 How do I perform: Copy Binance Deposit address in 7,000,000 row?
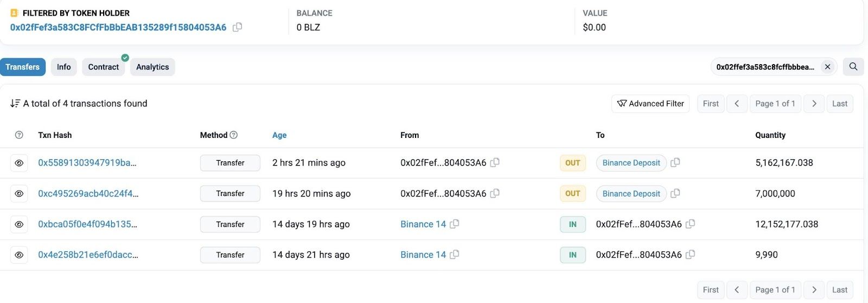point(675,193)
